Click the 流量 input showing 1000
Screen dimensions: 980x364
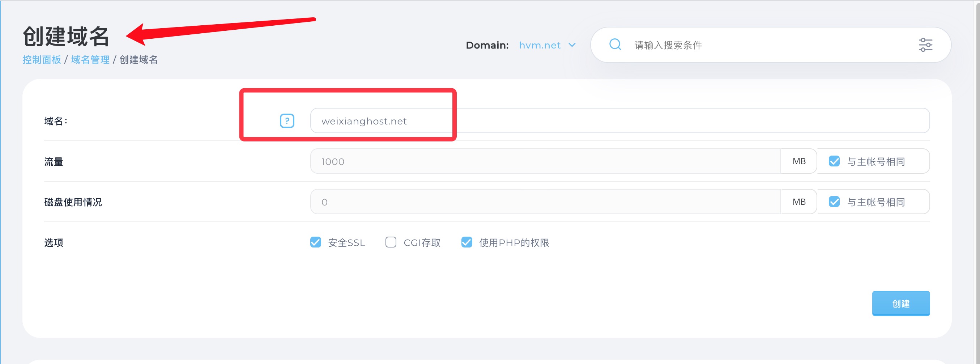pos(545,161)
